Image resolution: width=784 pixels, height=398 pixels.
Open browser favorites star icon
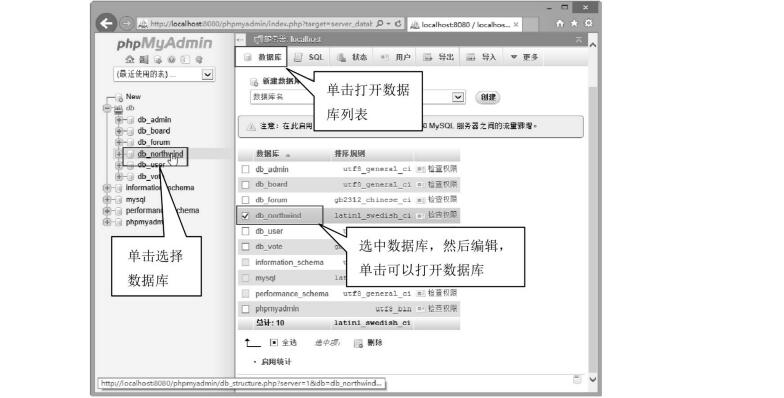coord(574,23)
